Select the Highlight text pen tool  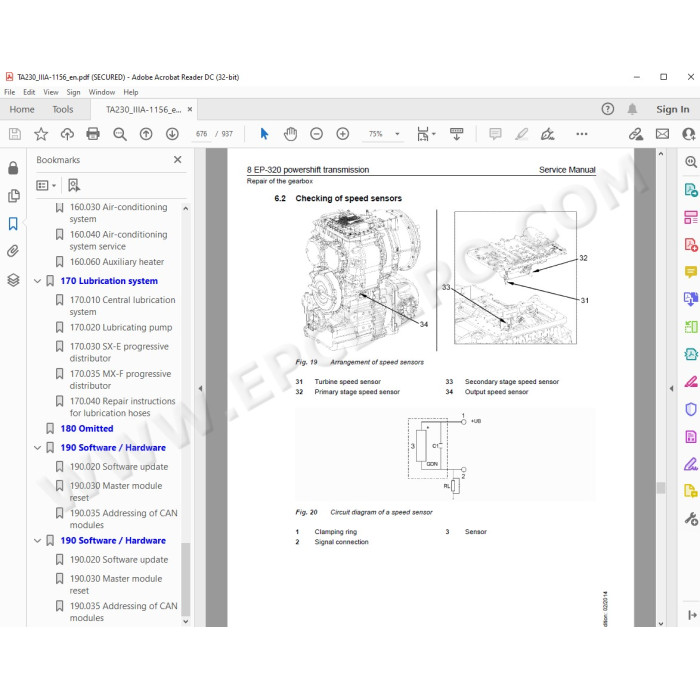point(521,134)
